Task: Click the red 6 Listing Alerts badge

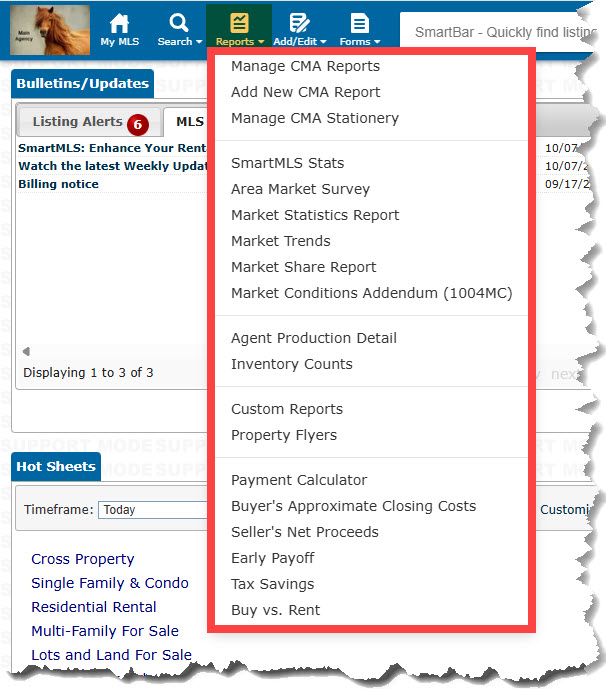Action: click(138, 125)
